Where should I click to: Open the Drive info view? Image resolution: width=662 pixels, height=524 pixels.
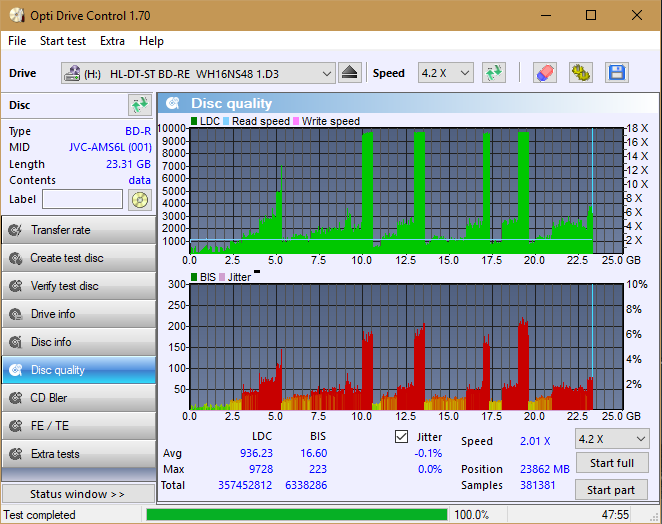pos(79,314)
